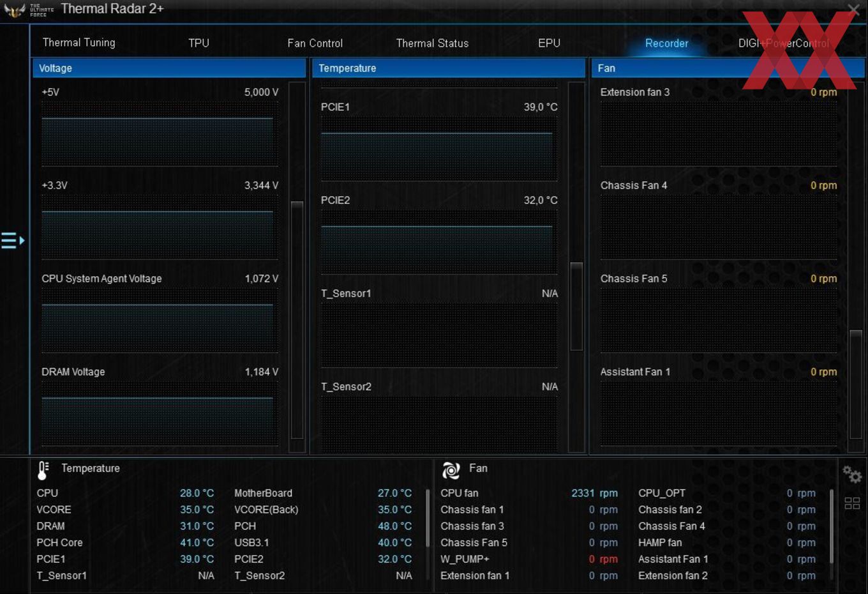Click the fan icon in status bar
Image resolution: width=868 pixels, height=594 pixels.
tap(451, 470)
